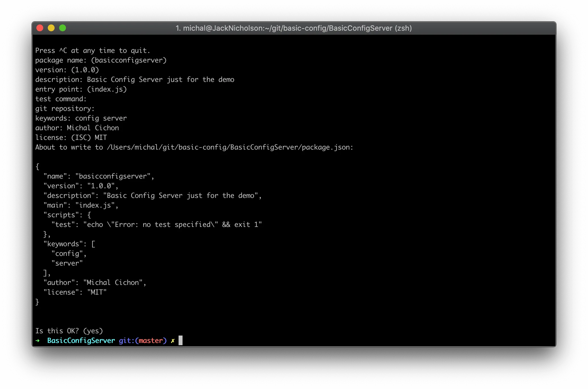Click the 'git:(master)' branch indicator
The height and width of the screenshot is (389, 588).
[143, 341]
